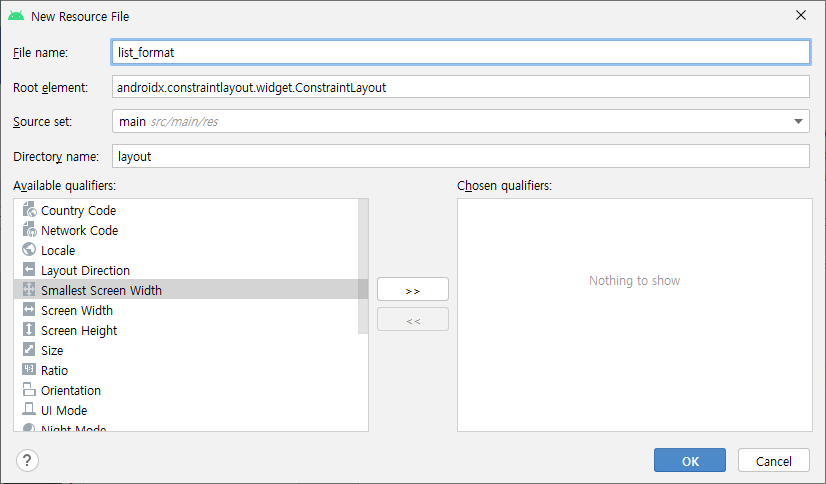This screenshot has height=484, width=826.
Task: Click the Smallest Screen Width icon
Action: (x=30, y=290)
